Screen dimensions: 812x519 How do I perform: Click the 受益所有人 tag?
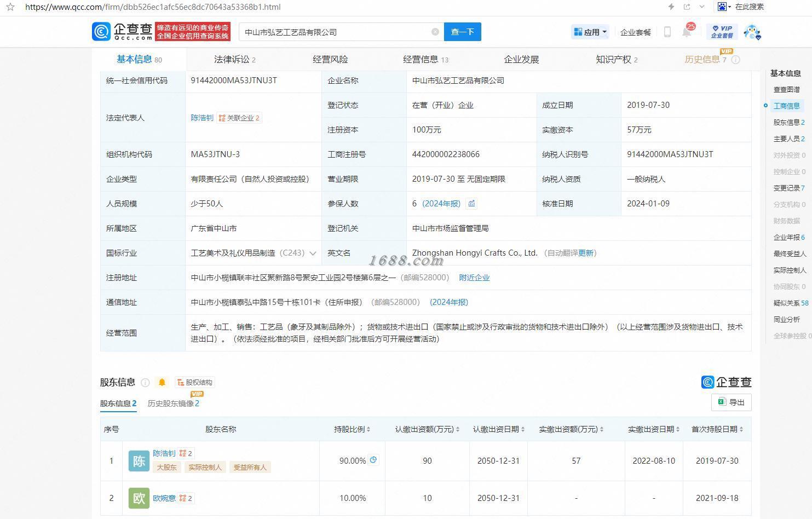click(x=250, y=467)
